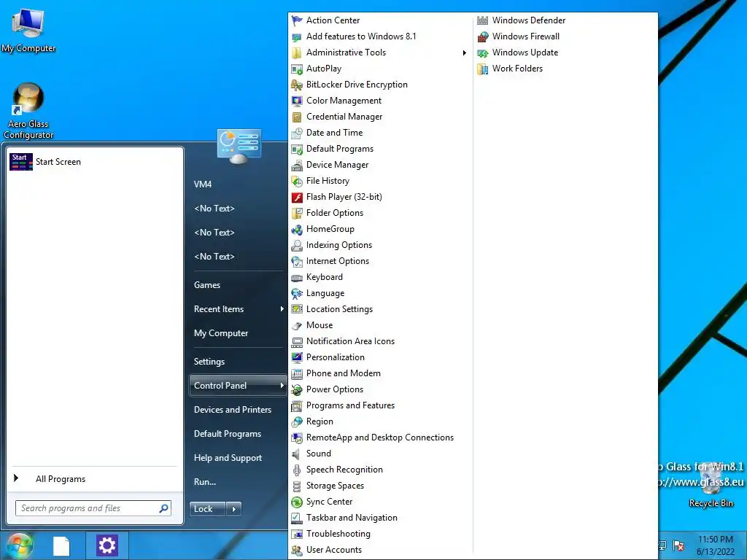Click the Search programs and files box
Image resolution: width=747 pixels, height=560 pixels.
93,508
